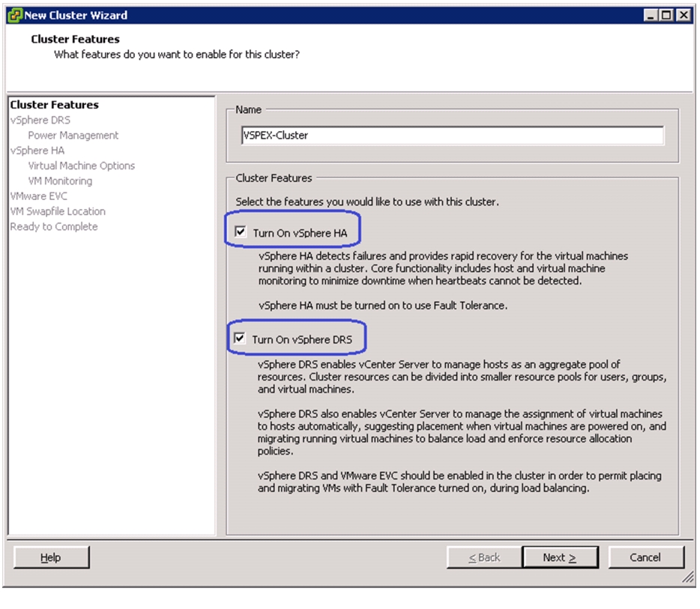
Task: Click the Turn On vSphere HA label
Action: 300,233
